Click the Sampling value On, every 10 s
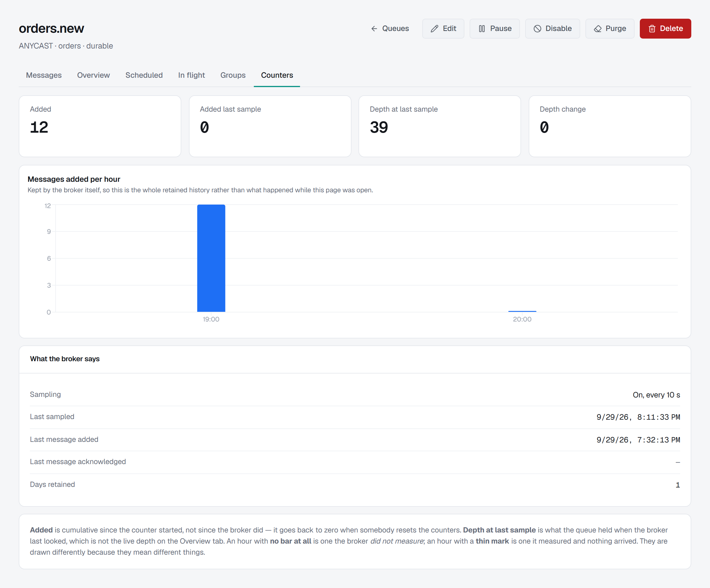 point(656,395)
